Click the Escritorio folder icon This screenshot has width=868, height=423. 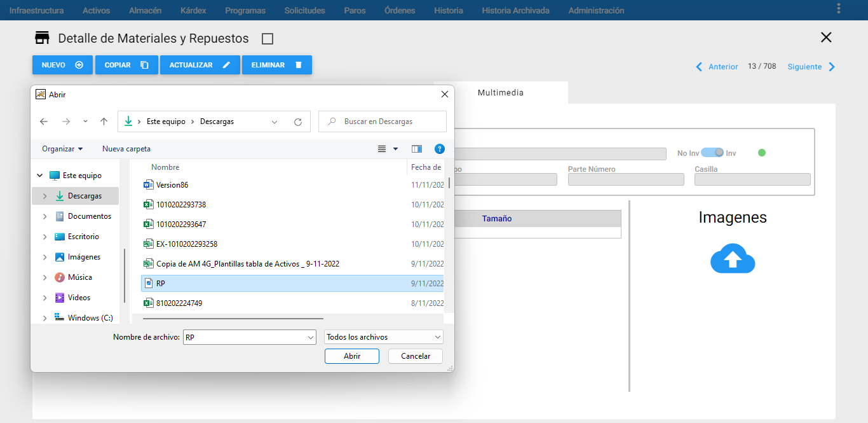60,237
